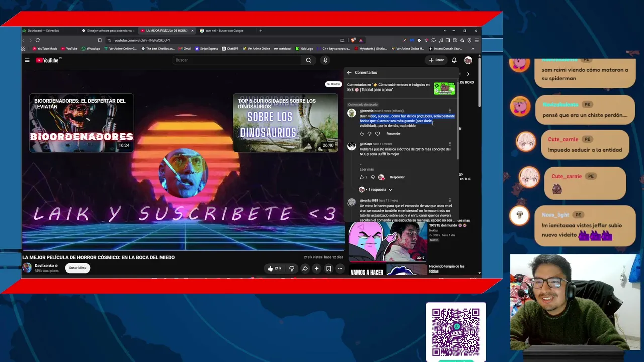This screenshot has width=644, height=362.
Task: Open the browser tab list dropdown
Action: pyautogui.click(x=445, y=31)
